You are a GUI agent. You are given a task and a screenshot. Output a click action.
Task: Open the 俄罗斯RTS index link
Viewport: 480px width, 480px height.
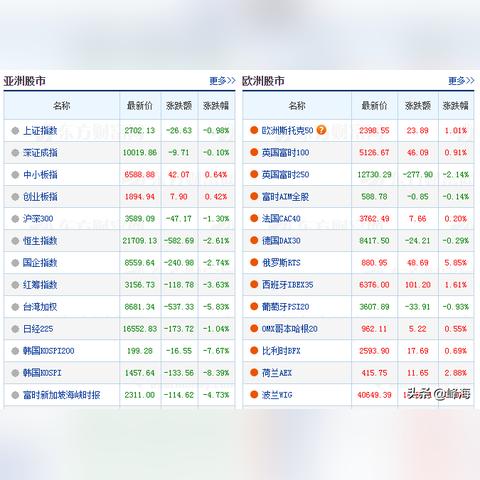coord(281,263)
